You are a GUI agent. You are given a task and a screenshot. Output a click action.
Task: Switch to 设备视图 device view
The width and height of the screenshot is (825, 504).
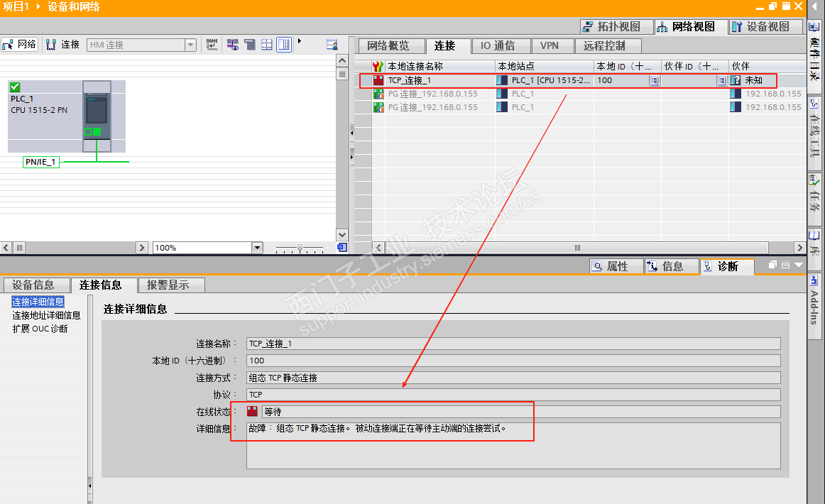pos(765,26)
